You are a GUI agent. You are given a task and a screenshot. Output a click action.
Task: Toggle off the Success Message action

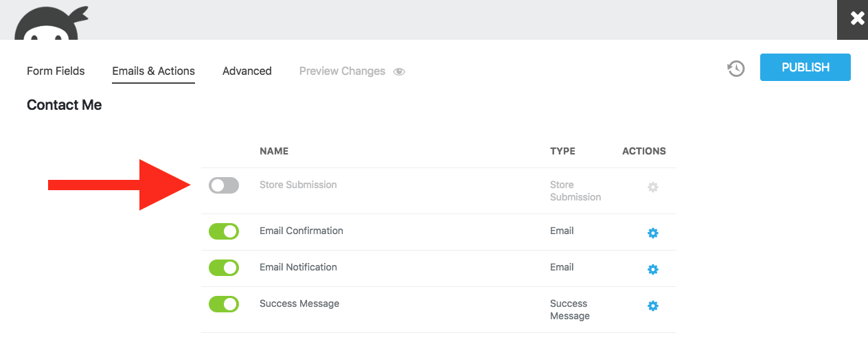(224, 304)
